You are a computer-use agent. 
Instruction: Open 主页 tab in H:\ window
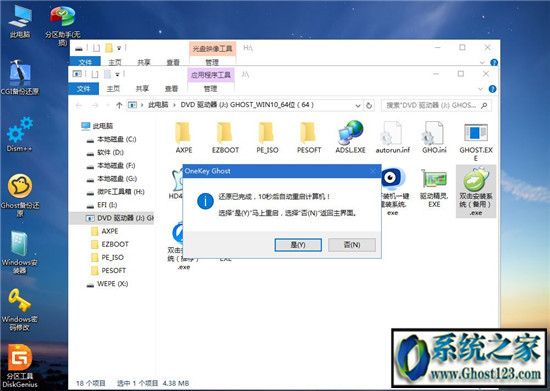(x=115, y=62)
